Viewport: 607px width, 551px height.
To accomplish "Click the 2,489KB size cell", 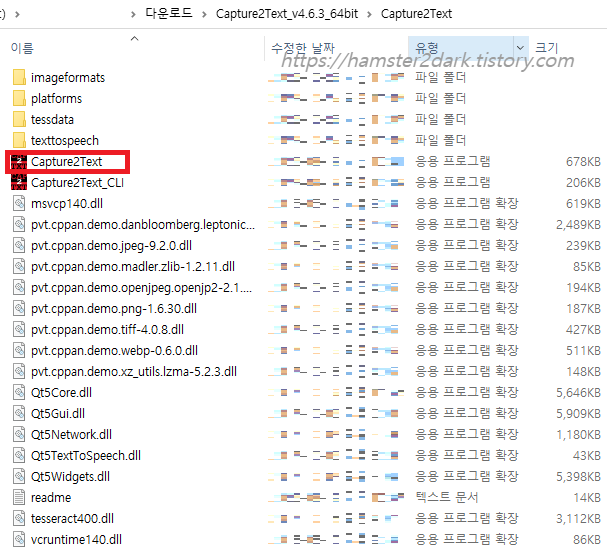I will (578, 224).
